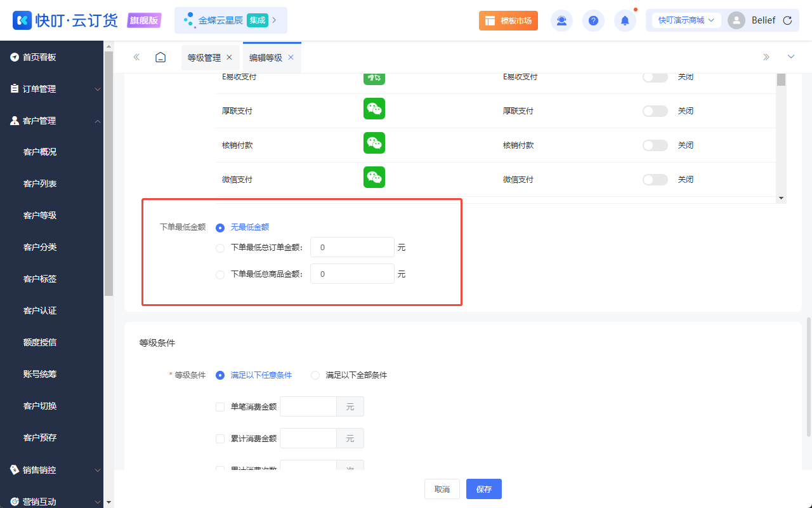Expand the 营销互动 menu chevron

coord(98,502)
